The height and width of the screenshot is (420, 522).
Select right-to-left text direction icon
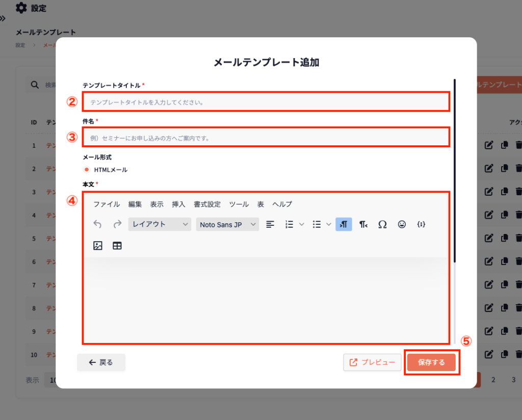pos(363,224)
